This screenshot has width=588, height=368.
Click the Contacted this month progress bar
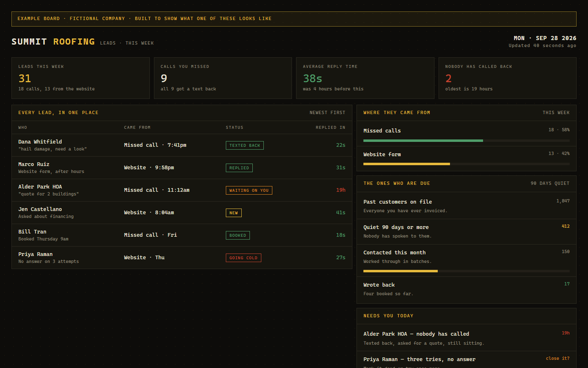click(466, 271)
